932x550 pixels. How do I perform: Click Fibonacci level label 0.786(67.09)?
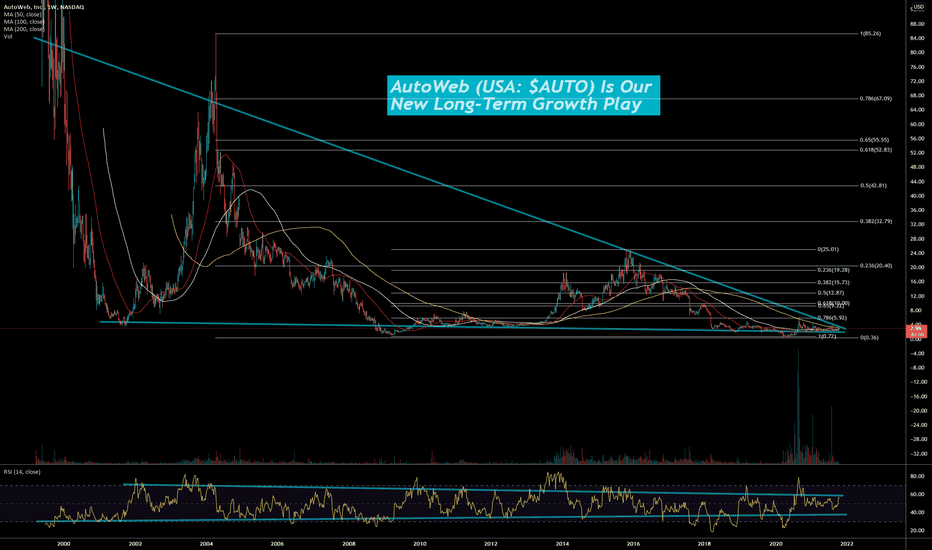[876, 99]
